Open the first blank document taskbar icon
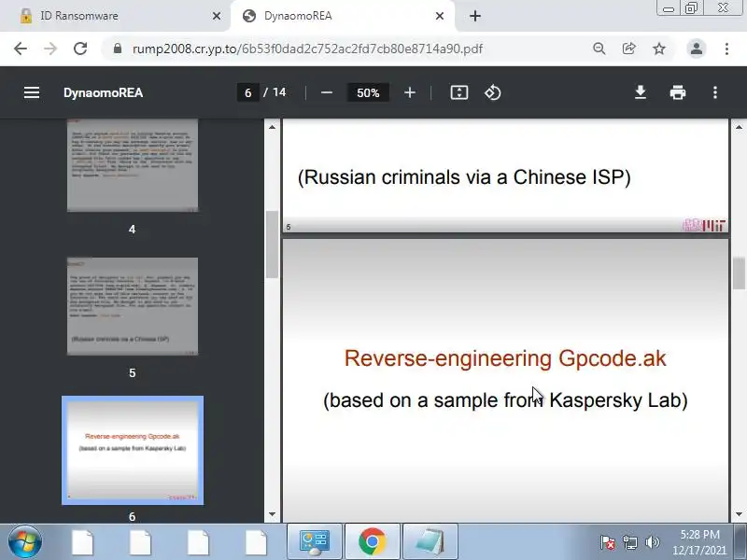 coord(82,542)
